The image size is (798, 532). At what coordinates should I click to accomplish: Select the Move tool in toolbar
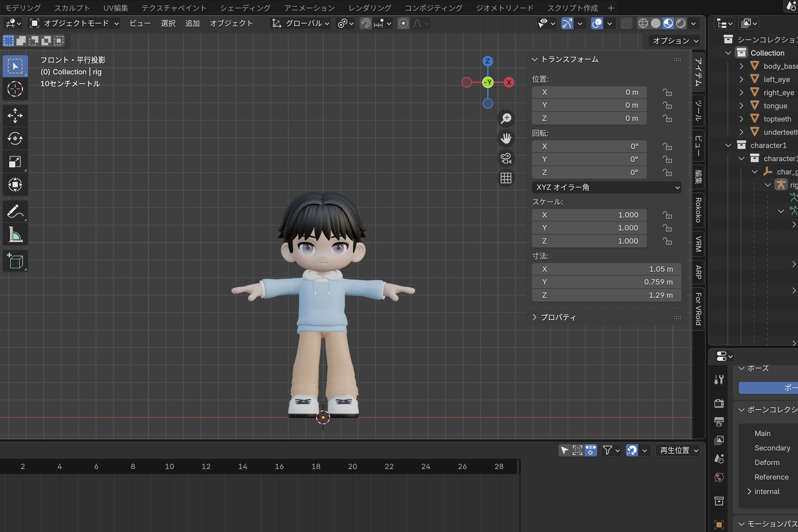(x=15, y=116)
